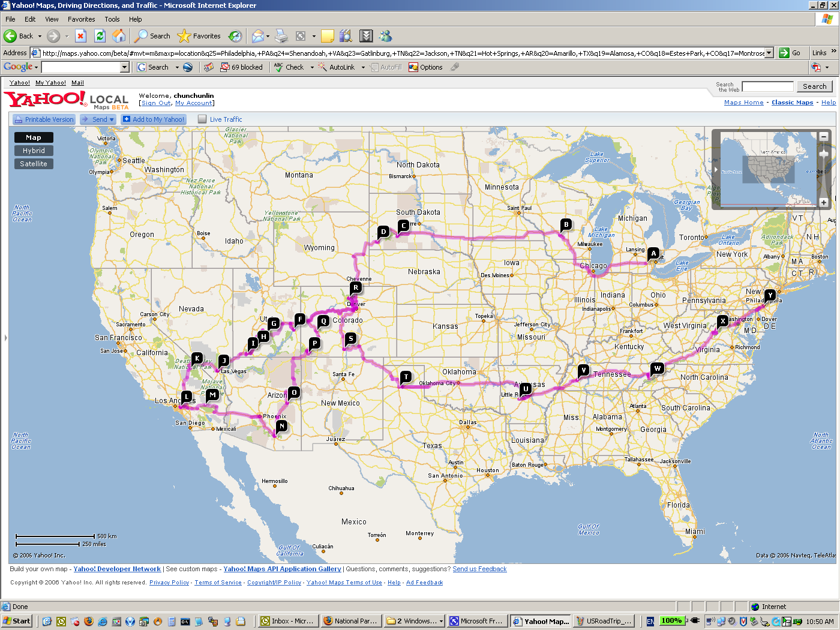Screen dimensions: 840x630
Task: Expand the AutoLink dropdown arrow
Action: click(363, 67)
